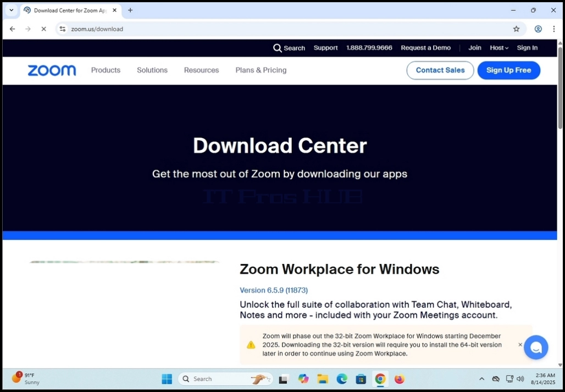The width and height of the screenshot is (565, 392).
Task: Click the network tray icon
Action: click(x=509, y=379)
